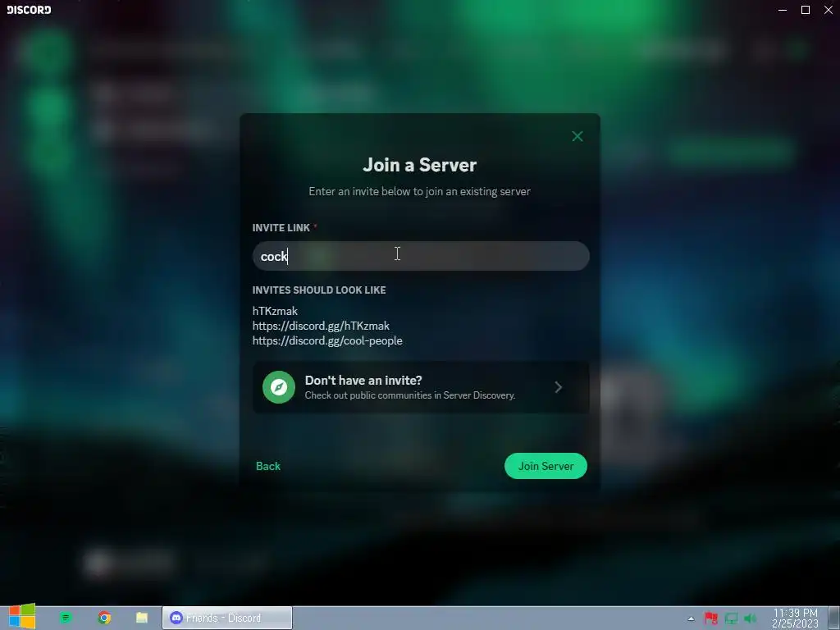Click the INVITES SHOULD LOOK LIKE label
Viewport: 840px width, 630px height.
pos(319,290)
